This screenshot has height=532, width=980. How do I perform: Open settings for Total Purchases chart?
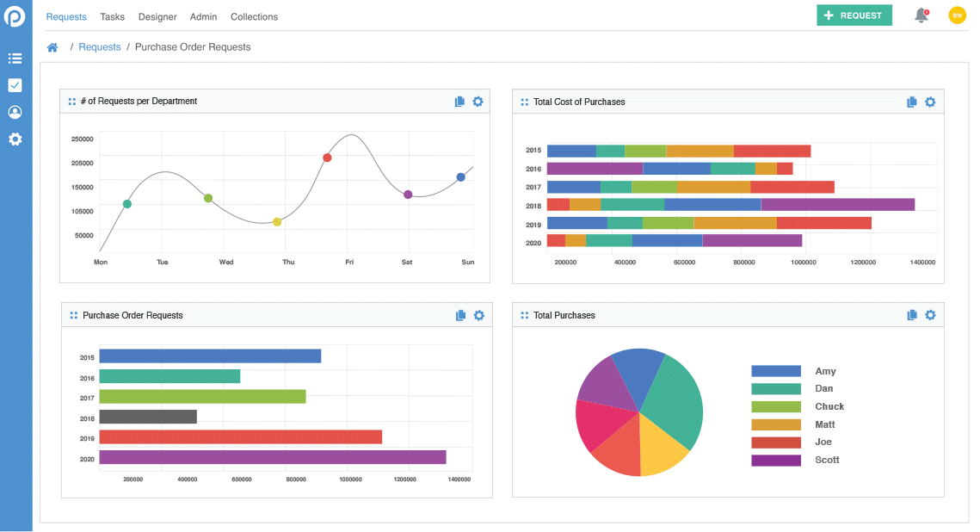pyautogui.click(x=930, y=315)
